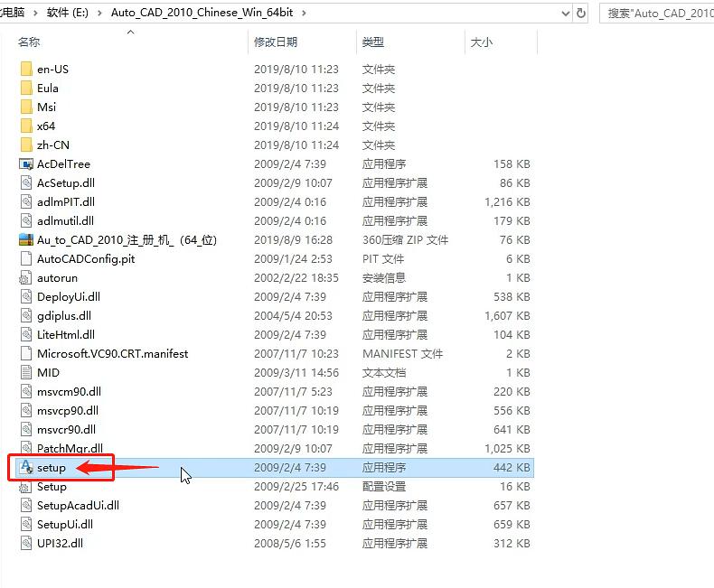Click the search box for Auto_CAD_2010
This screenshot has width=714, height=588.
[657, 14]
